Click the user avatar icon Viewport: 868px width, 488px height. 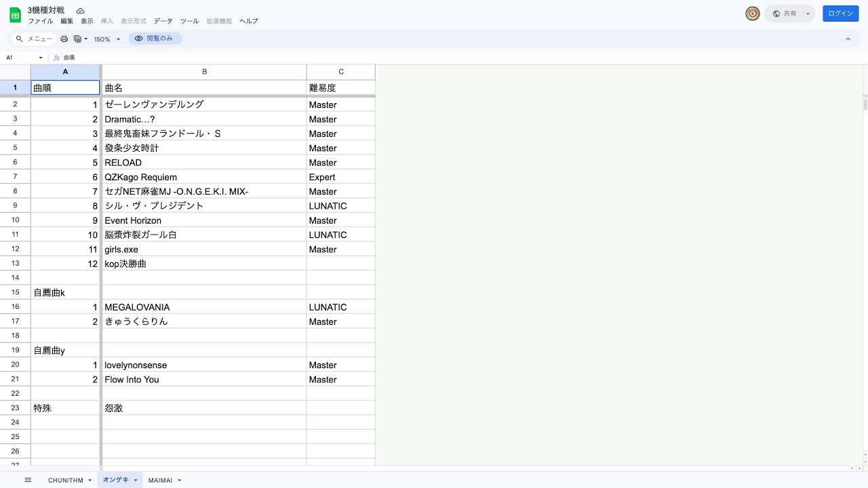tap(752, 14)
